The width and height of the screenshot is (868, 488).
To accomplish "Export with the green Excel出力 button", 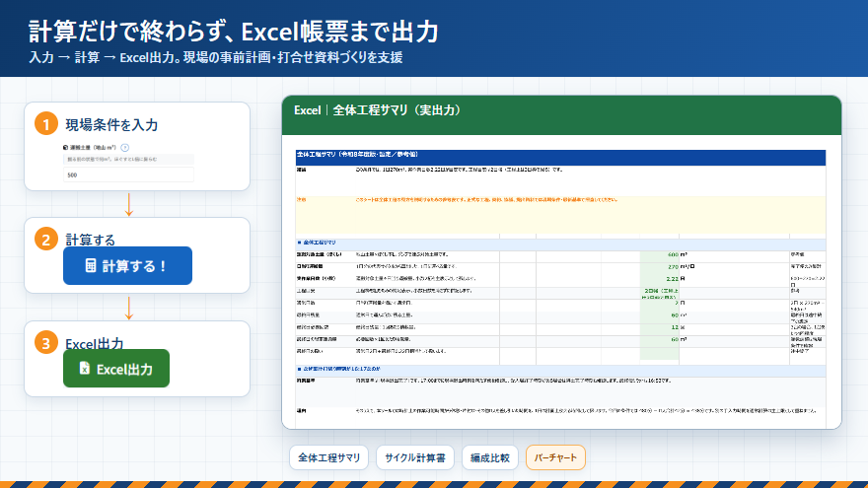I will tap(116, 369).
